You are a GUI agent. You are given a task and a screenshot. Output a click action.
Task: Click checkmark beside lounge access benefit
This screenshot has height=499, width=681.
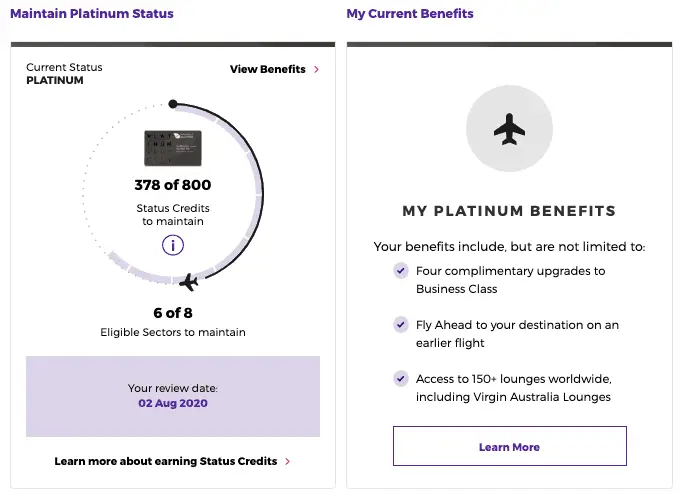point(401,379)
